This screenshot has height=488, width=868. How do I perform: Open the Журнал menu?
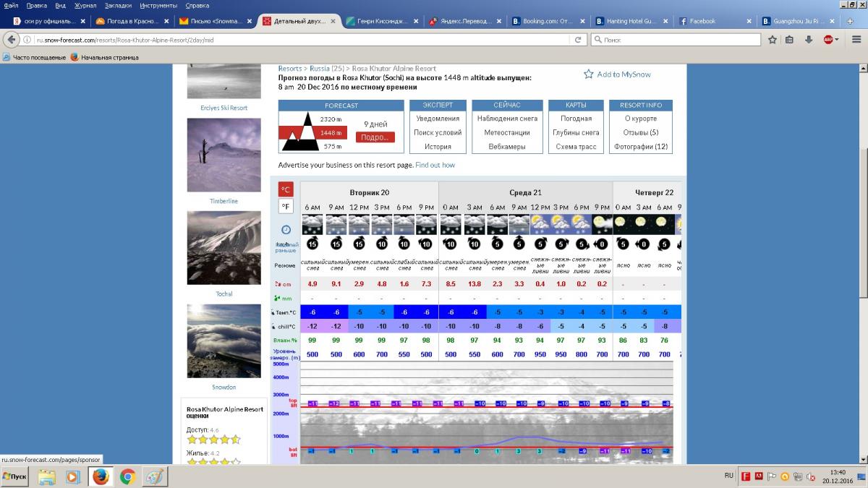click(x=85, y=5)
